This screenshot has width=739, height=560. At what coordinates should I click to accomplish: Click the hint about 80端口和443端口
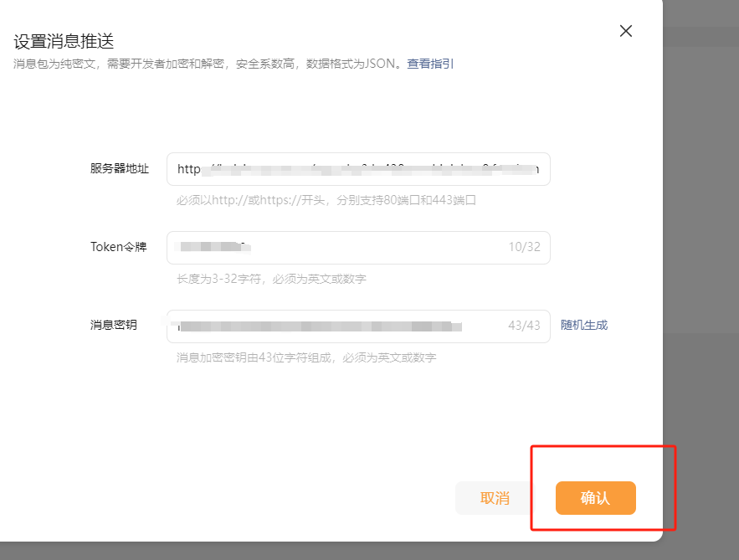coord(326,200)
